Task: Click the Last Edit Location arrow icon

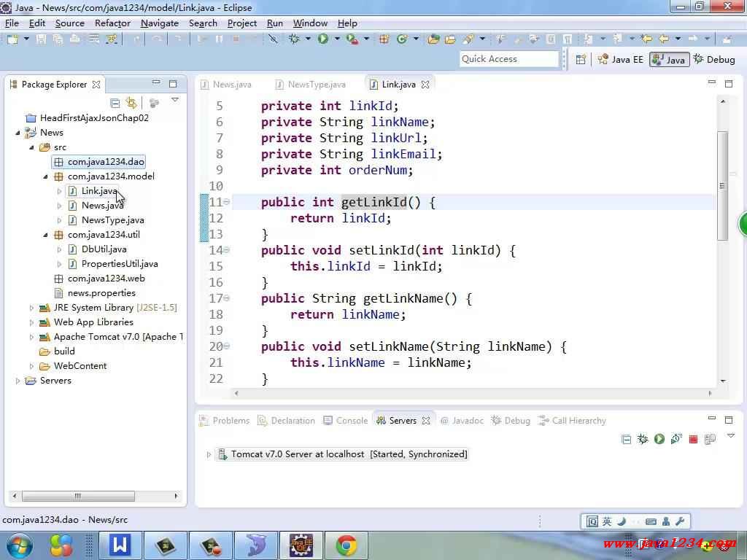Action: 646,39
